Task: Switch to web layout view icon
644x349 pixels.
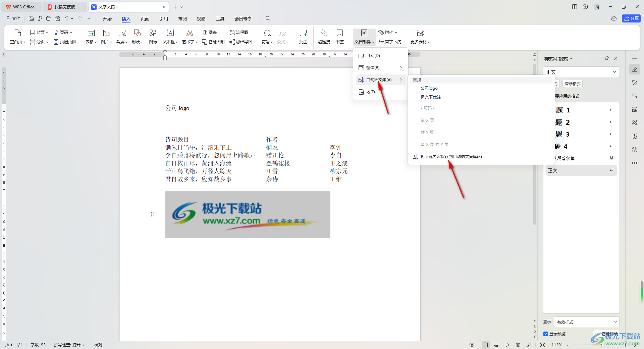Action: tap(518, 345)
